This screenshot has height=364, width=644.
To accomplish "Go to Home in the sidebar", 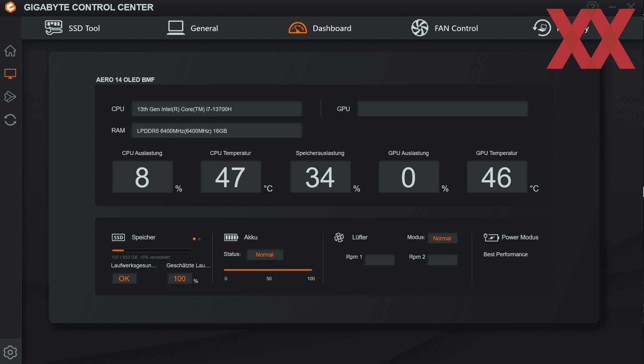I will click(10, 51).
